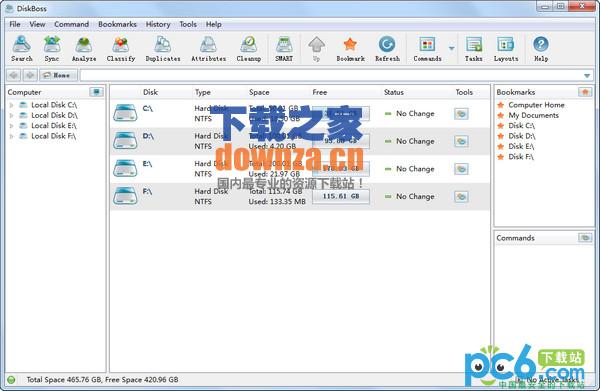This screenshot has height=391, width=600.
Task: Expand Local Disk E:\ in tree
Action: [11, 125]
